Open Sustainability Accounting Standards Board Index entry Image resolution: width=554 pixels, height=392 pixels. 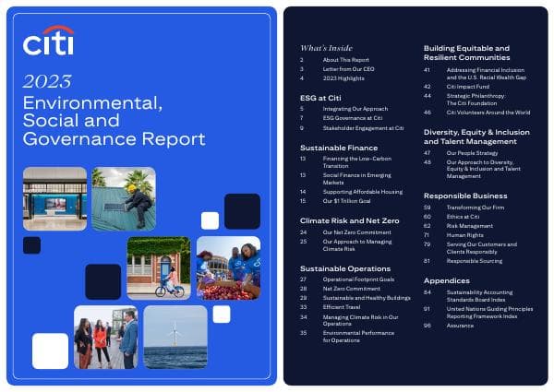[479, 296]
